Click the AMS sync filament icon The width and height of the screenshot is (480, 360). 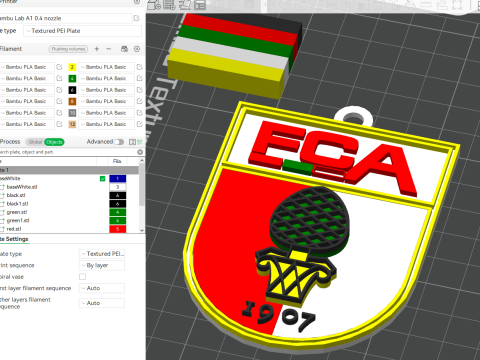[124, 49]
